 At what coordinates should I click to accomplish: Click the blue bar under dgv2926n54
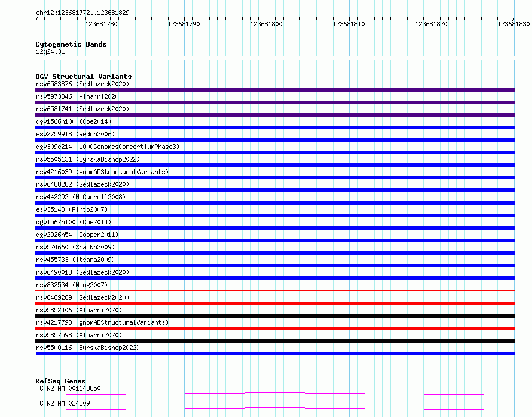(x=275, y=241)
